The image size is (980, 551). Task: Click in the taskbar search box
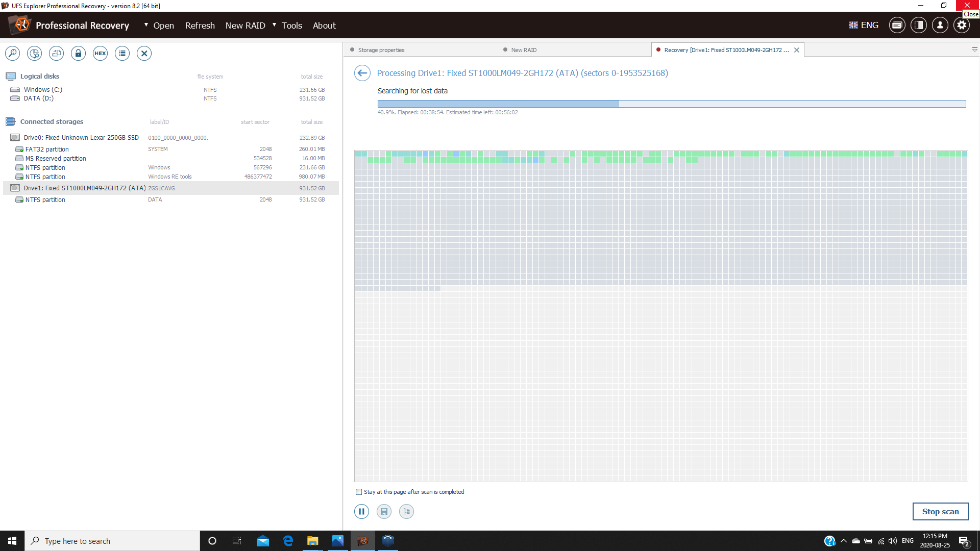click(x=112, y=541)
